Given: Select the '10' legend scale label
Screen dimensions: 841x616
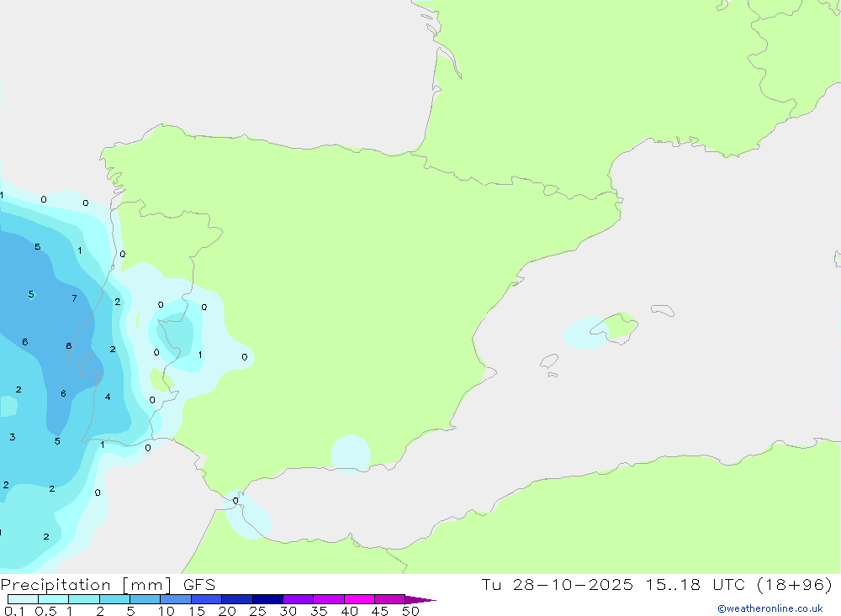Looking at the screenshot, I should point(167,611).
